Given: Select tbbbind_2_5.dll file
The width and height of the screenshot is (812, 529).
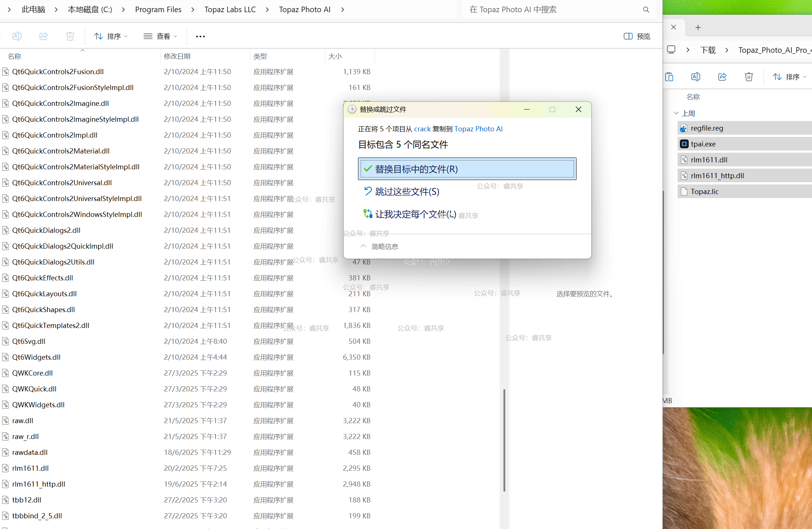Looking at the screenshot, I should (x=37, y=516).
